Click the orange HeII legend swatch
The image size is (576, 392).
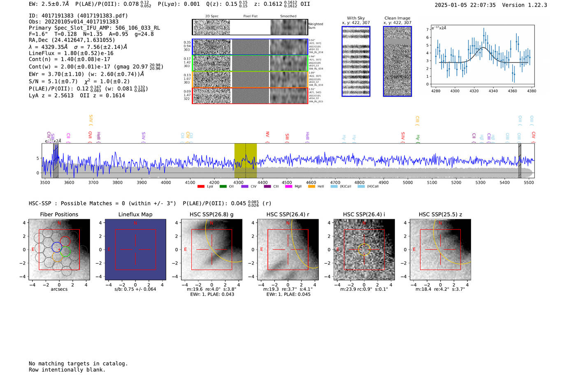coord(311,186)
